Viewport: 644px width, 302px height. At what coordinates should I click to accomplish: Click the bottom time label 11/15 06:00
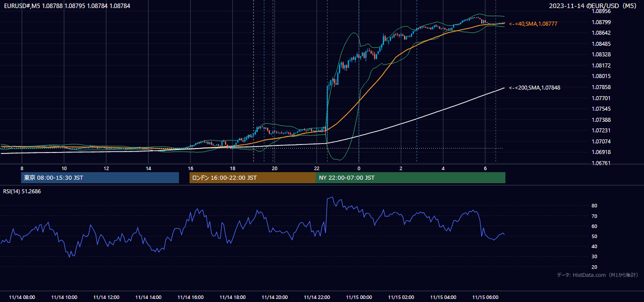485,297
